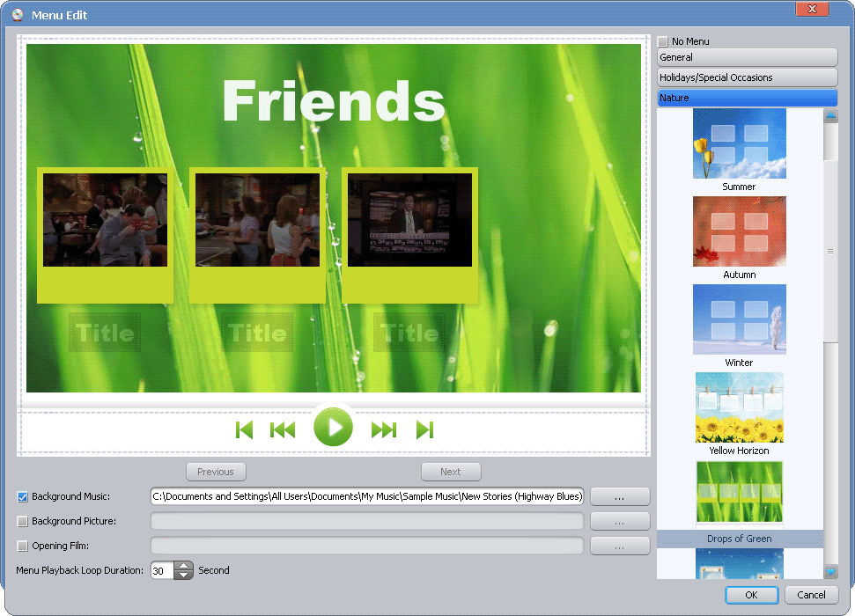Select the Winter menu template thumbnail

click(x=740, y=319)
